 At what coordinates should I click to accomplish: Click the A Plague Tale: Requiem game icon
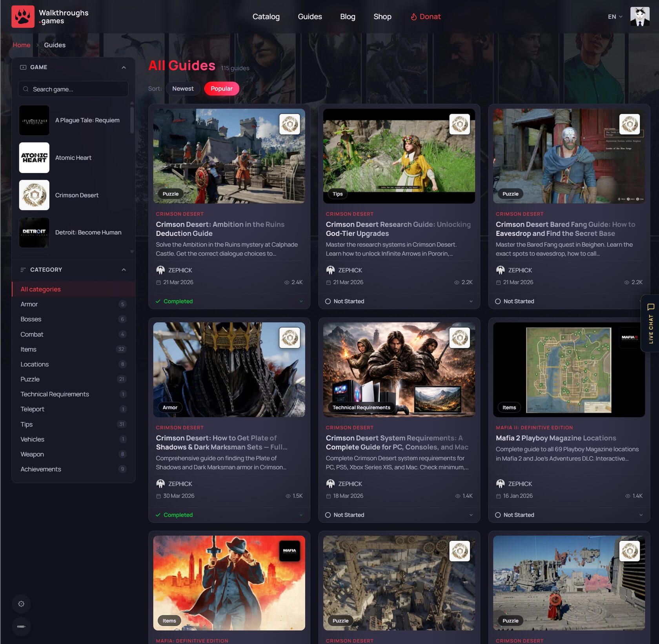[34, 120]
